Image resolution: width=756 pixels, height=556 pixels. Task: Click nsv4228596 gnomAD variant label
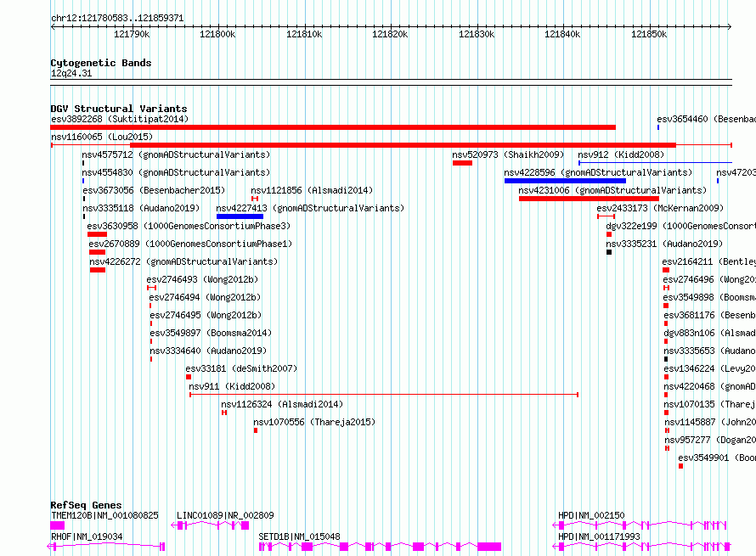pyautogui.click(x=598, y=172)
